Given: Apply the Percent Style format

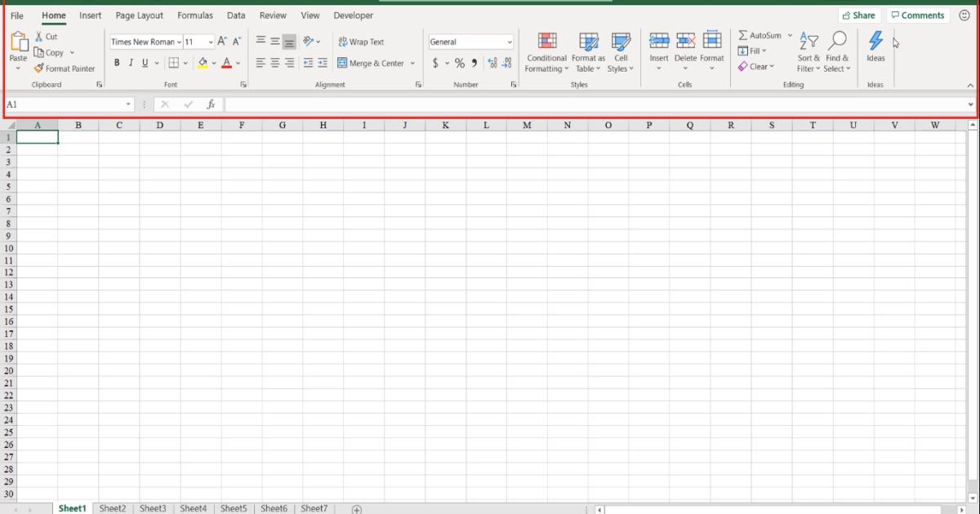Looking at the screenshot, I should coord(459,62).
